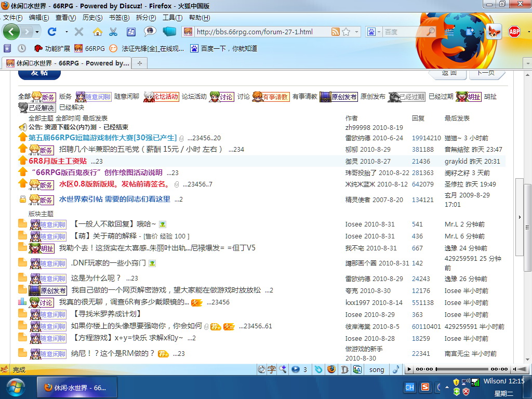Filter by 有事请教 category badge
This screenshot has width=532, height=399.
coord(271,96)
